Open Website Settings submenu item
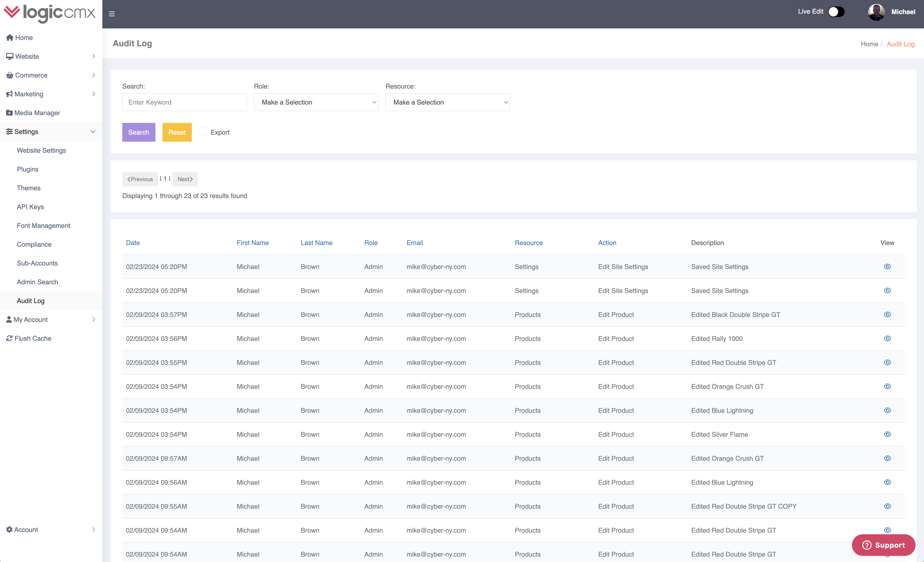 pyautogui.click(x=41, y=150)
